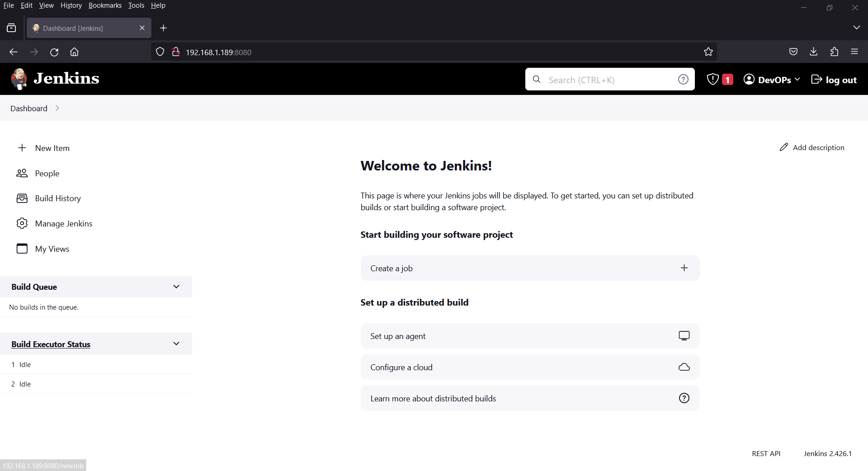
Task: Click the cloud icon in Configure a cloud
Action: tap(684, 367)
